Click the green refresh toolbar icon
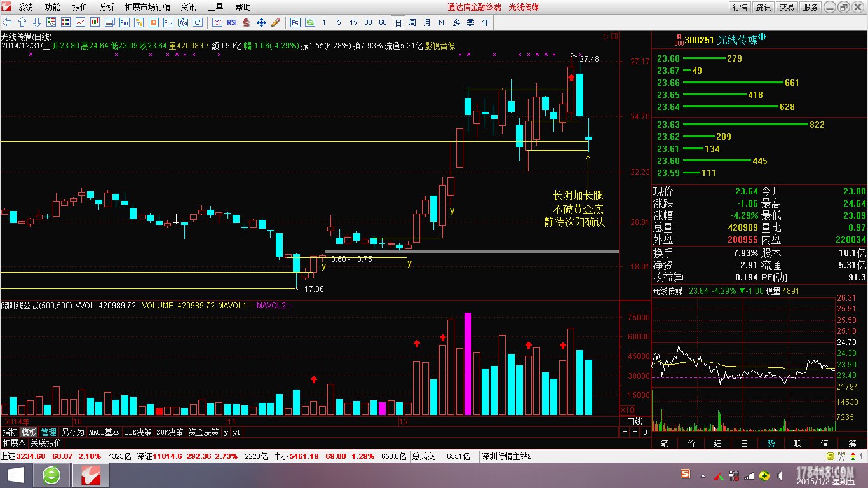Viewport: 868px width, 488px height. click(309, 22)
